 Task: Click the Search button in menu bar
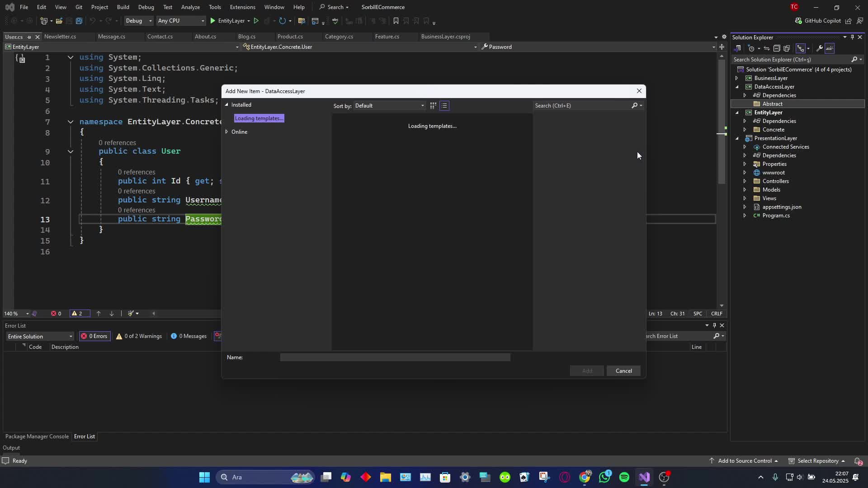coord(334,7)
